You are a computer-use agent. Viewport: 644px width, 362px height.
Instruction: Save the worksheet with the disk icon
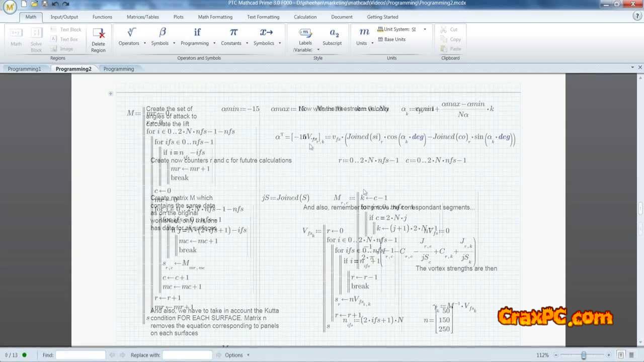click(45, 4)
